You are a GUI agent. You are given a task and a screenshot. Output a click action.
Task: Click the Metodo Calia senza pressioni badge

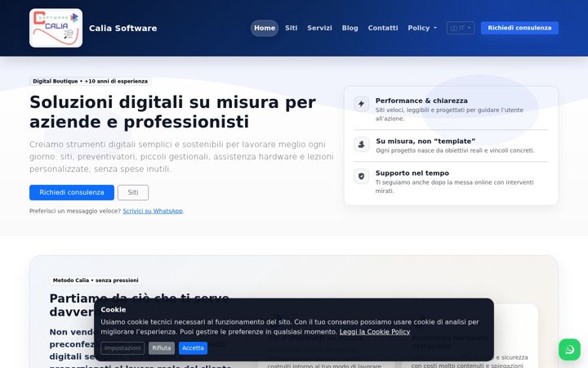[96, 280]
